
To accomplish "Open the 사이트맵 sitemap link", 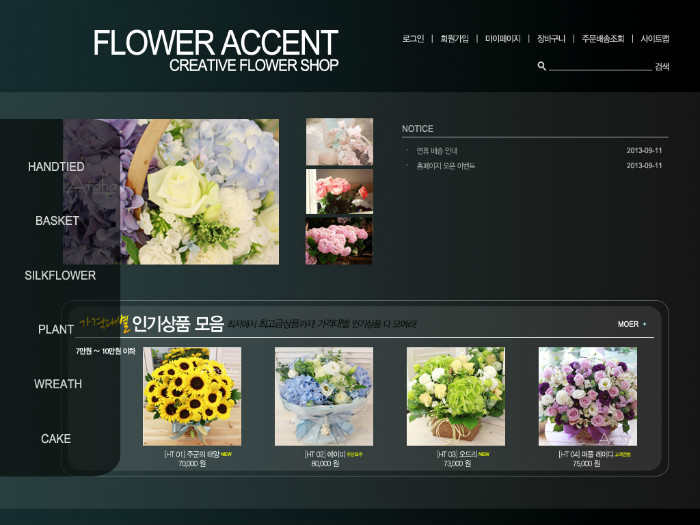I will tap(655, 39).
